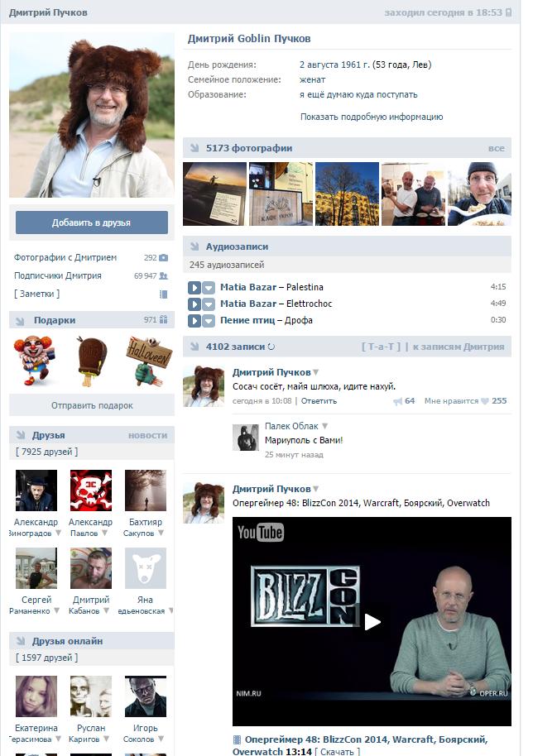The image size is (533, 756).
Task: Play Matia Bazar – Palestina audio track
Action: coord(194,288)
